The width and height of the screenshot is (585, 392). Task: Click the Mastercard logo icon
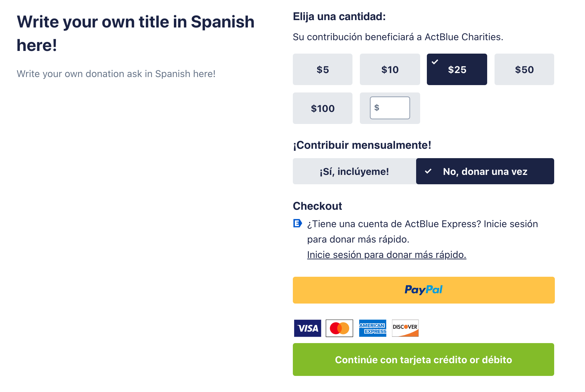[x=339, y=328]
